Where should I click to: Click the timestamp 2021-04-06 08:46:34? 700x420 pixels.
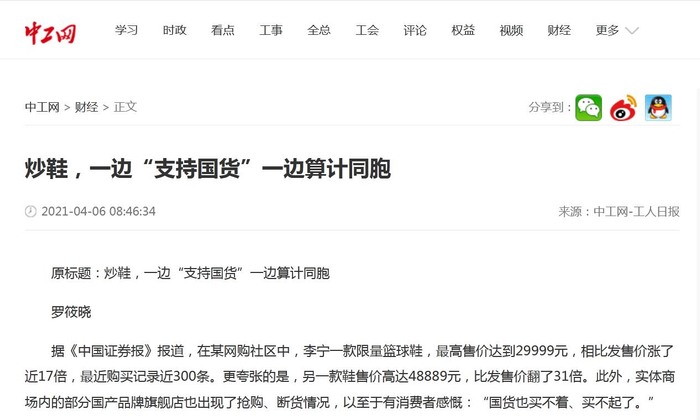(x=99, y=211)
